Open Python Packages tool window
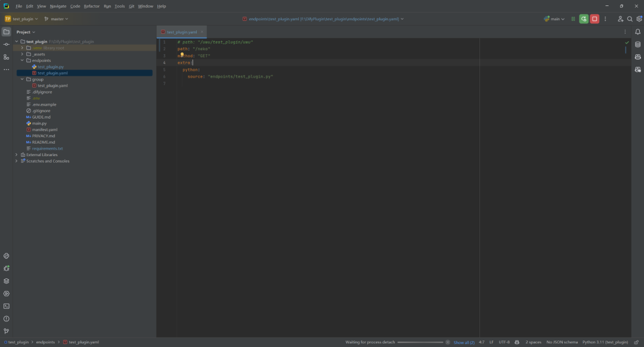The image size is (644, 347). click(6, 256)
